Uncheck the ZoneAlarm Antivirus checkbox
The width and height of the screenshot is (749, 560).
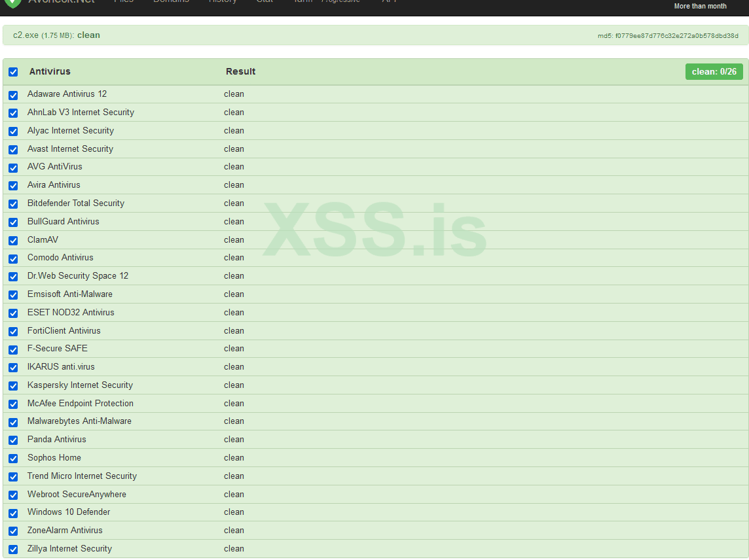click(x=13, y=531)
